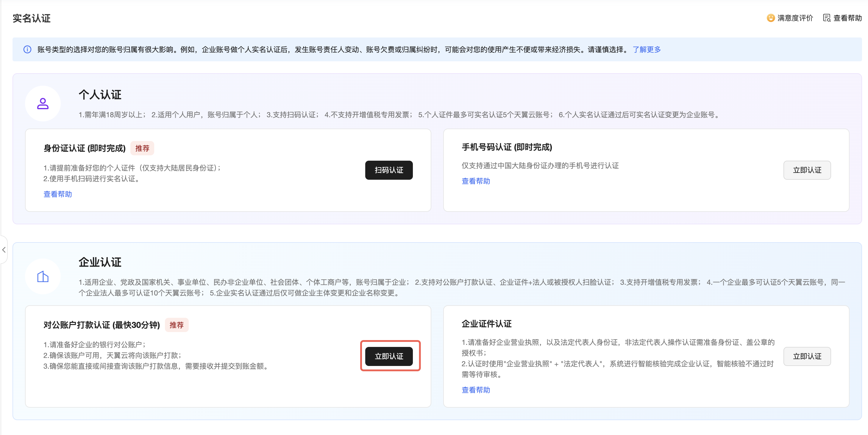The width and height of the screenshot is (868, 435).
Task: Click the 企业证件认证 card title
Action: click(x=487, y=324)
